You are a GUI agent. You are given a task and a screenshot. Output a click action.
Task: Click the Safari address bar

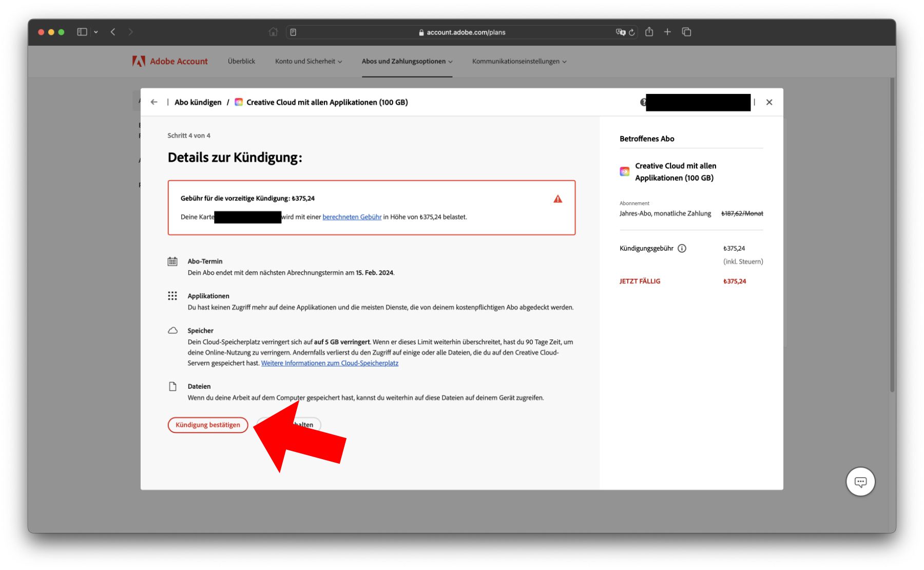(x=462, y=32)
